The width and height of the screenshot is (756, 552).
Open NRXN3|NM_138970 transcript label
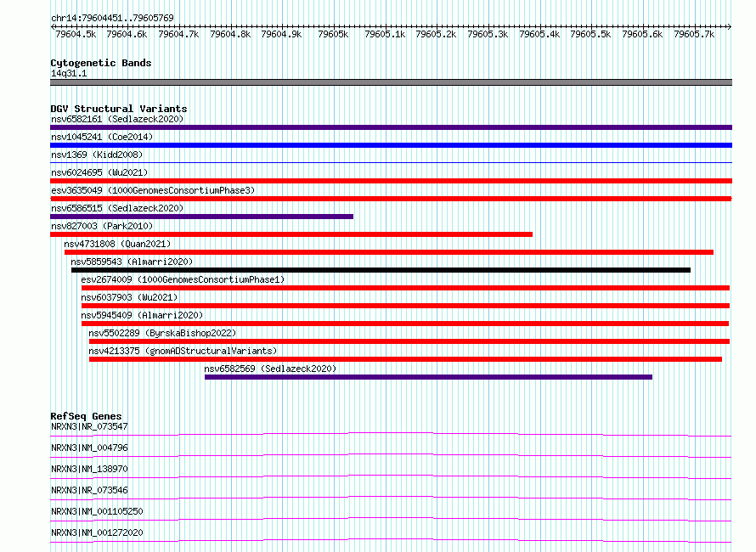89,469
